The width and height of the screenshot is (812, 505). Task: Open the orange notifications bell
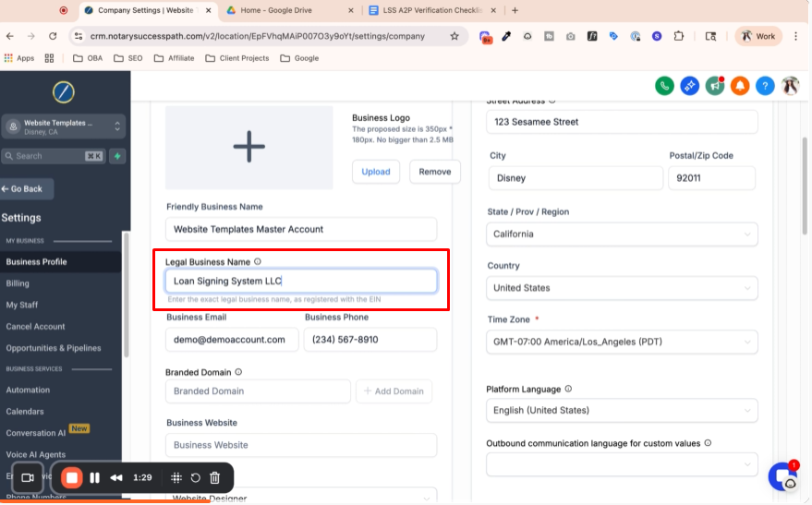[740, 85]
